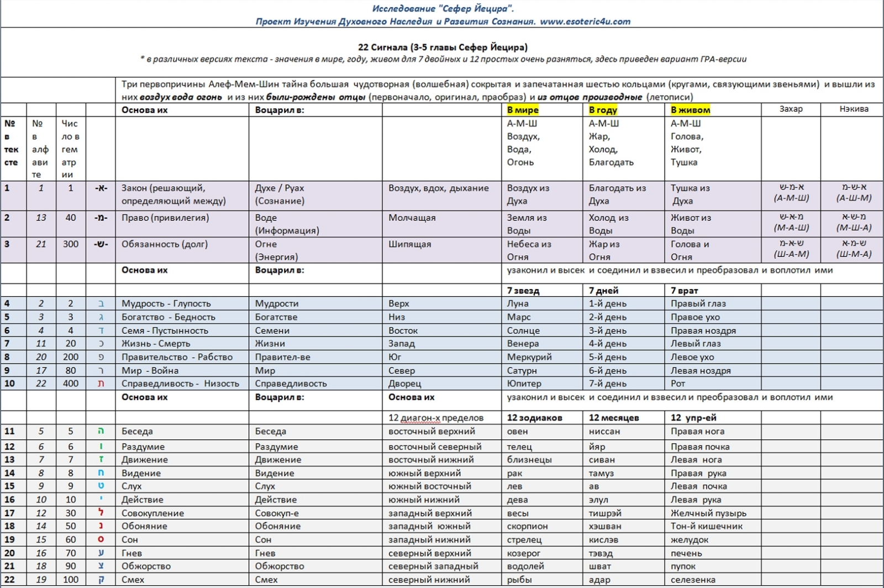The width and height of the screenshot is (884, 588).
Task: Click the title "22 Сигнала" heading
Action: 443,47
